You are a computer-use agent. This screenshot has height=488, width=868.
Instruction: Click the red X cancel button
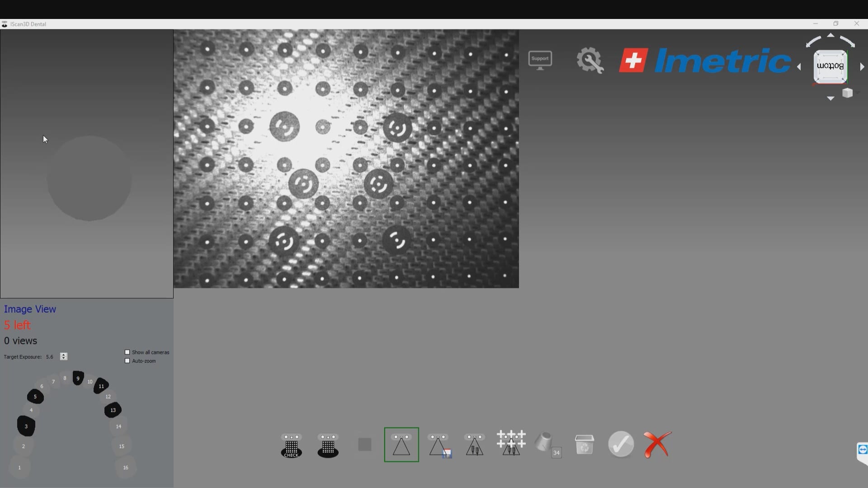point(657,445)
